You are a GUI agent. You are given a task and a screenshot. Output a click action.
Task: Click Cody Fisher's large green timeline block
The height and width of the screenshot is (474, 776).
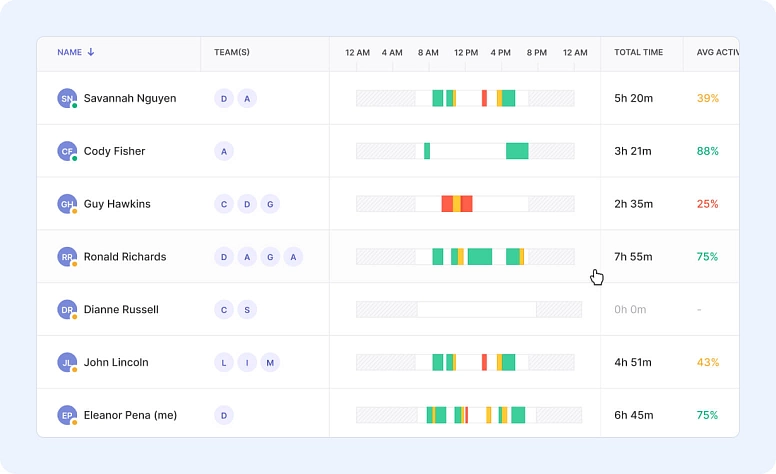pyautogui.click(x=517, y=151)
